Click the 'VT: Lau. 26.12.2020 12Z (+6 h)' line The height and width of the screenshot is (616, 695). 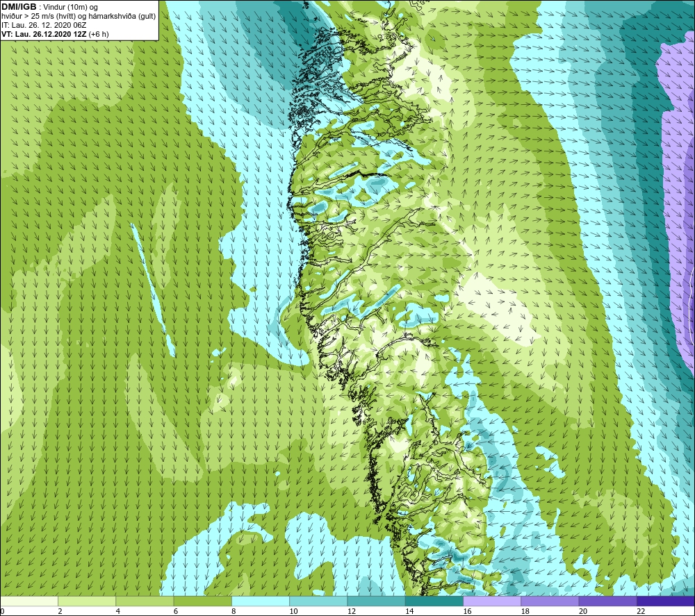(x=55, y=34)
